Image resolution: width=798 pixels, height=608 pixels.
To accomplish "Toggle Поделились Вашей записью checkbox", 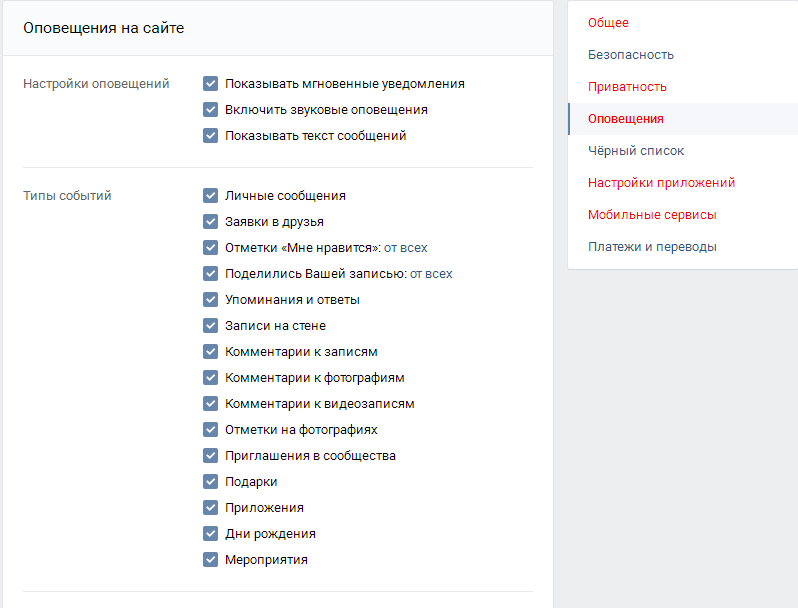I will (x=210, y=273).
